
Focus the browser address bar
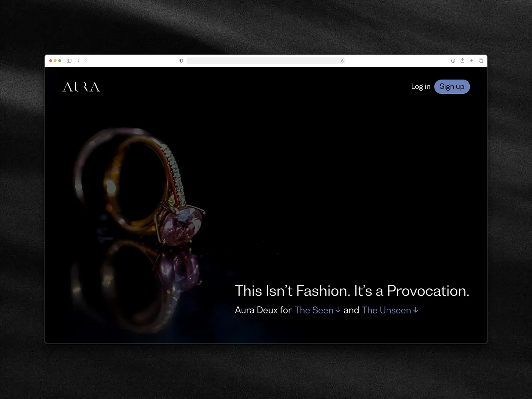coord(266,61)
